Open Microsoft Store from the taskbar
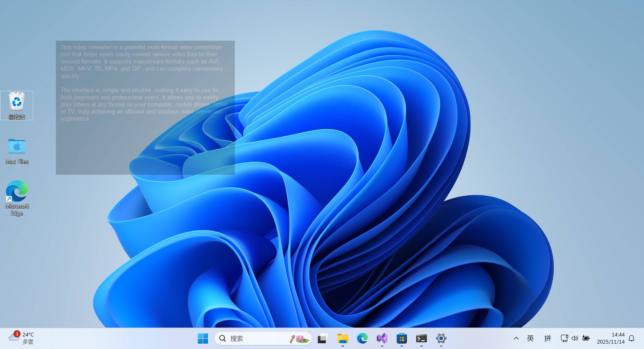Viewport: 644px width, 349px height. point(402,338)
